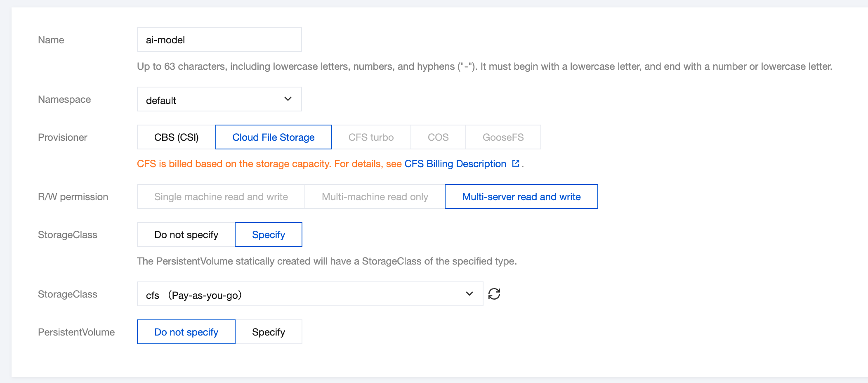Image resolution: width=868 pixels, height=383 pixels.
Task: Expand the cfs Pay-as-you-go StorageClass dropdown
Action: click(469, 294)
